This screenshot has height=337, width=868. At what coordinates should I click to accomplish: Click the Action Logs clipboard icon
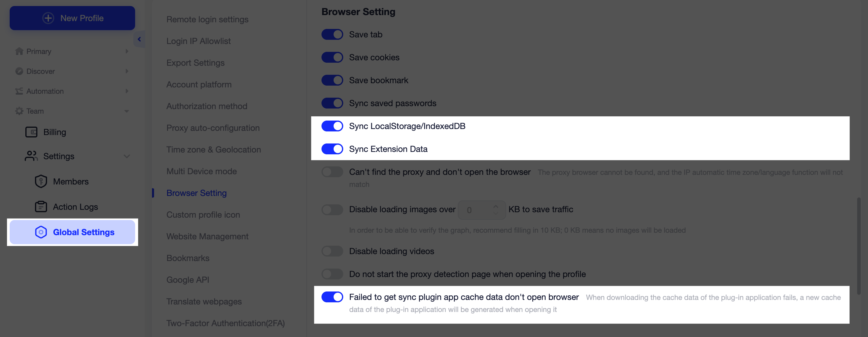pos(41,207)
